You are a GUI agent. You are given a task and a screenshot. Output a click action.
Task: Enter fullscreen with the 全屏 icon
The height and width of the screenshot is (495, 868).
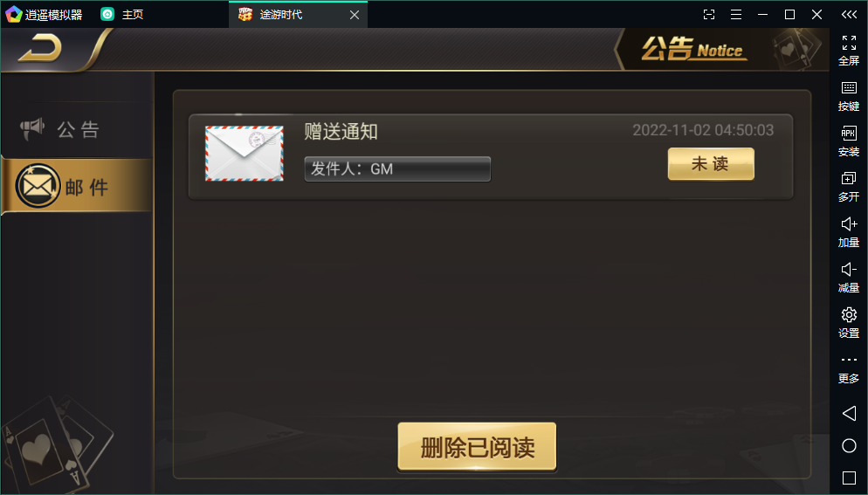(849, 50)
